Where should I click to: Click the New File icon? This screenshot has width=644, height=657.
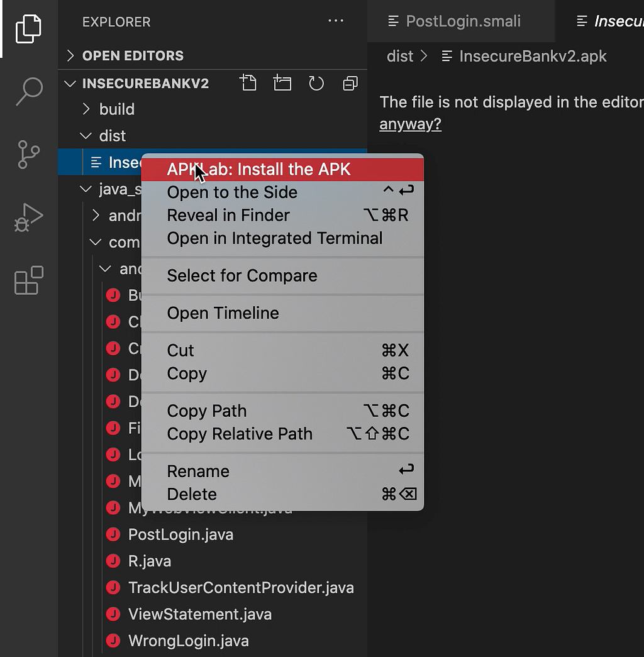coord(248,83)
